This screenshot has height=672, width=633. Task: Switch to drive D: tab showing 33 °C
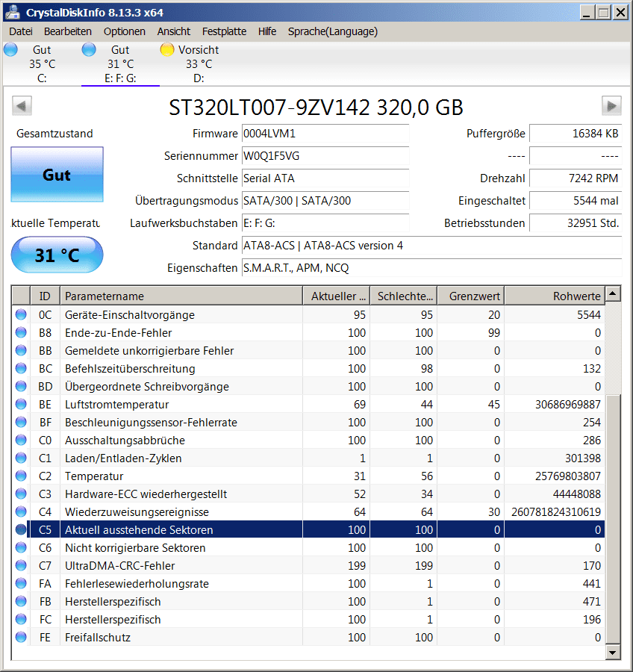pyautogui.click(x=199, y=64)
